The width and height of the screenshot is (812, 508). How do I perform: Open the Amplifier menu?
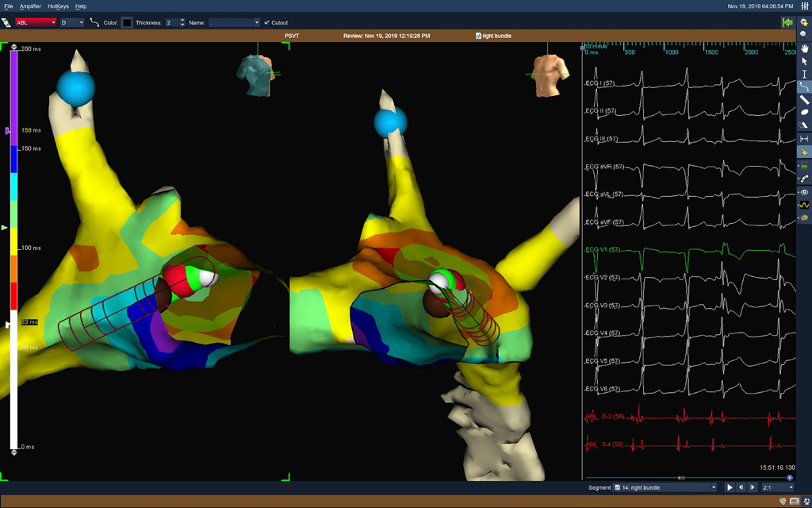[31, 6]
